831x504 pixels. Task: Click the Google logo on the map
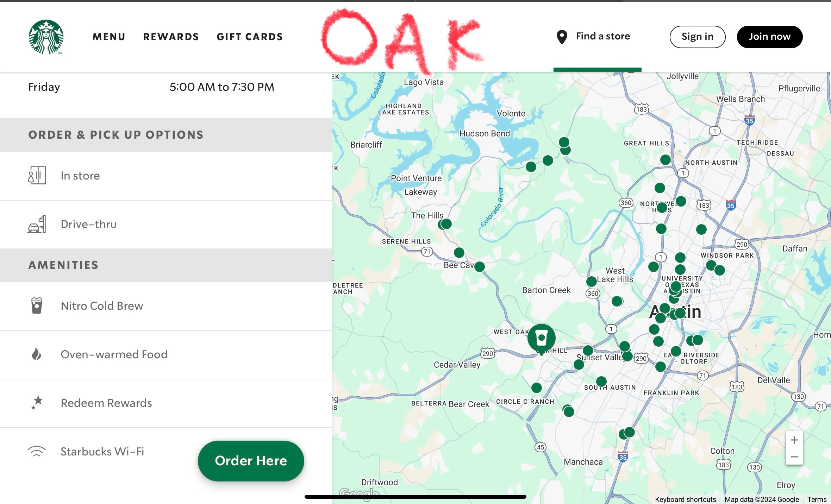[359, 494]
